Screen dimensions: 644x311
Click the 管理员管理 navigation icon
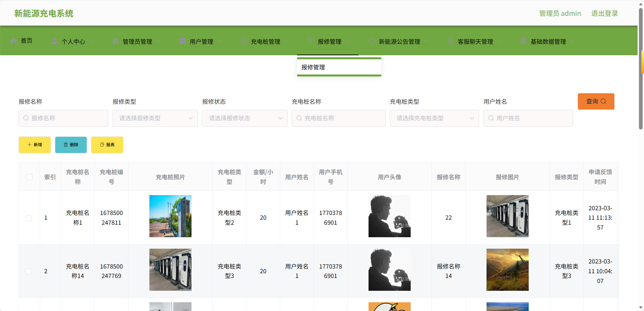click(x=115, y=41)
